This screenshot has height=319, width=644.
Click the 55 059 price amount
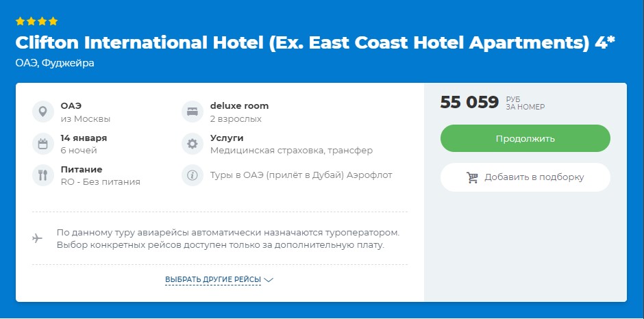pos(469,103)
